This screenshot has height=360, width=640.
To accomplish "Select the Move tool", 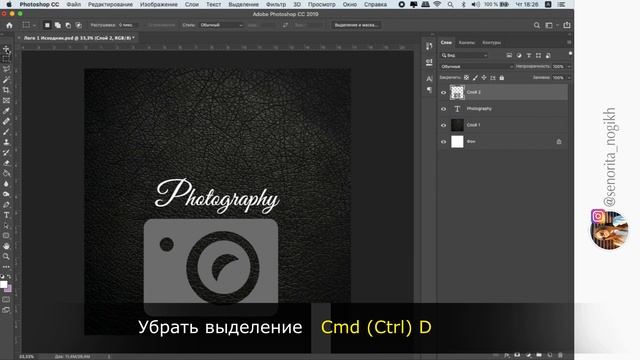I will [x=6, y=49].
